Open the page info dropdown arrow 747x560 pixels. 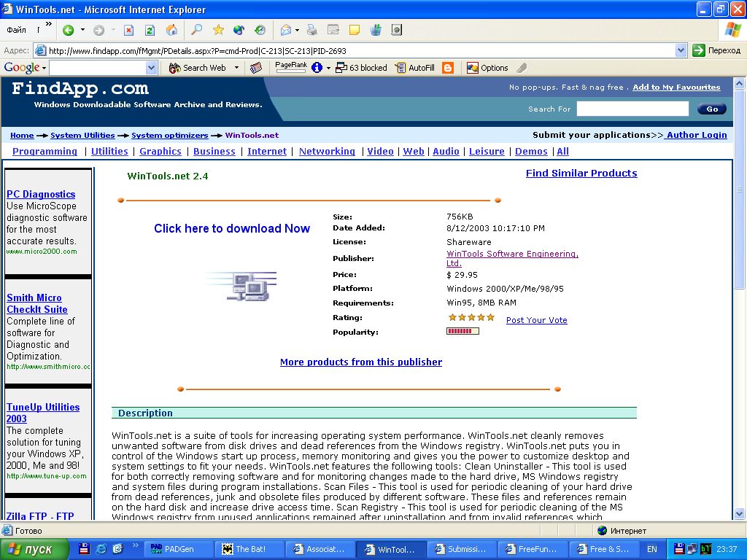pos(328,68)
